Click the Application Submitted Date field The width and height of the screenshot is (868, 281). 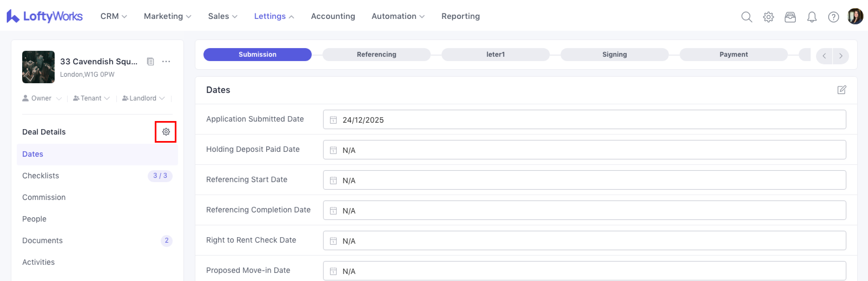pyautogui.click(x=584, y=120)
